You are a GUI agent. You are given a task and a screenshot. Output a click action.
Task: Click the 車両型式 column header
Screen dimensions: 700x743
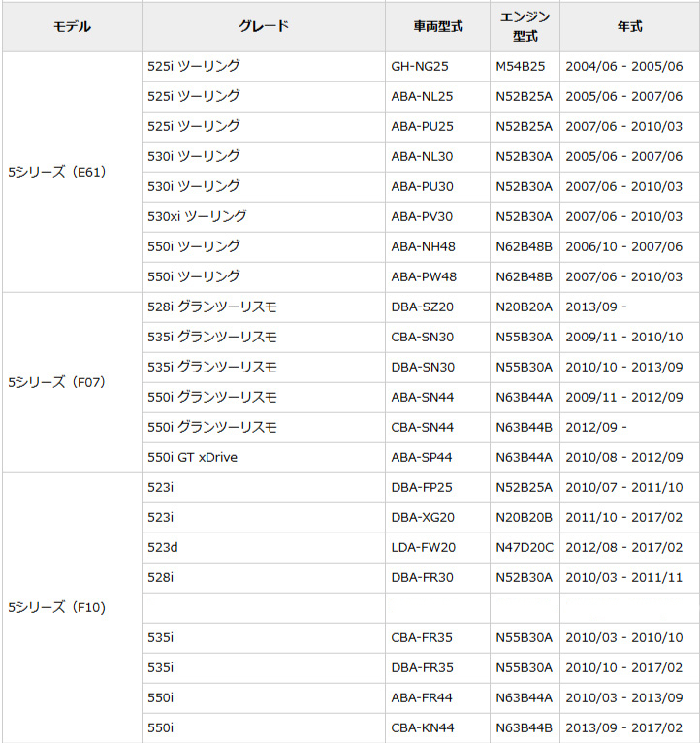click(x=437, y=26)
